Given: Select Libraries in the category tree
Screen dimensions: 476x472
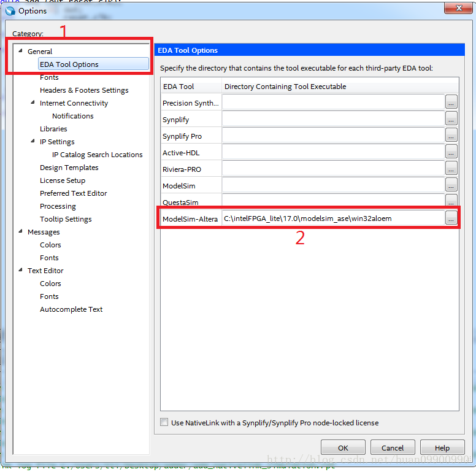Looking at the screenshot, I should [x=53, y=129].
